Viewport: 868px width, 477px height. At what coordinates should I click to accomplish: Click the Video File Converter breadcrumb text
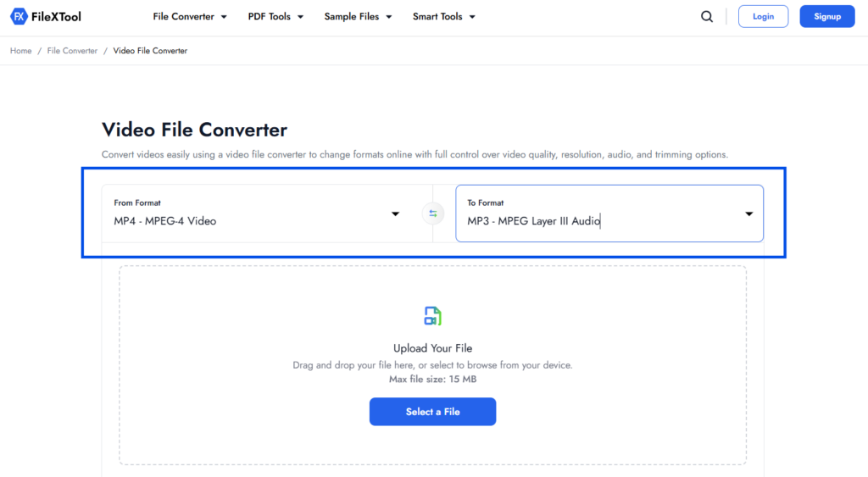pos(150,51)
